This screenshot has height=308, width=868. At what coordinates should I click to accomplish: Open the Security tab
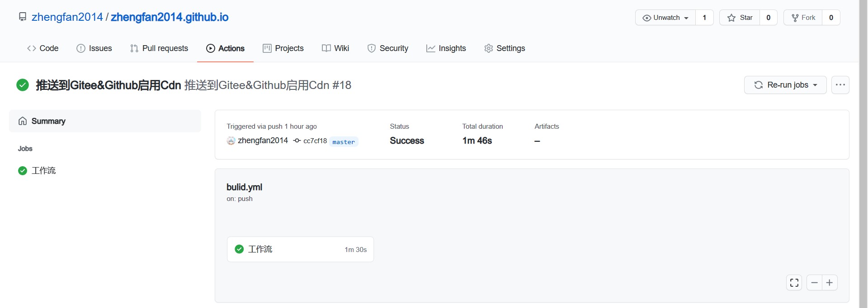pos(388,48)
